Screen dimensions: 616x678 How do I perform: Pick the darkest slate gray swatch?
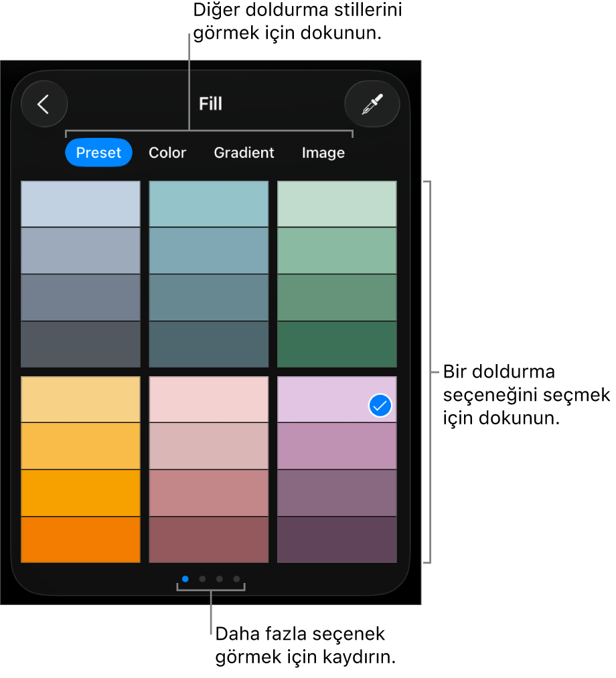point(80,345)
